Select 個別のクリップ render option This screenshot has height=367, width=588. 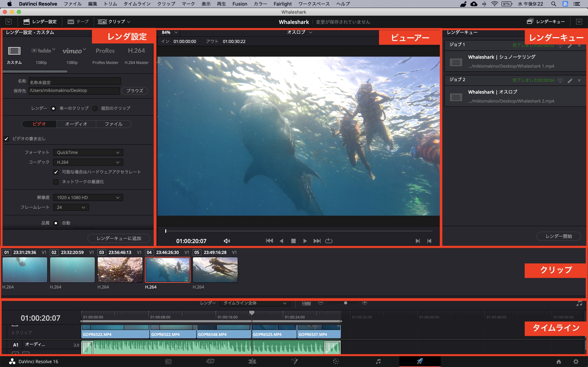[x=95, y=108]
